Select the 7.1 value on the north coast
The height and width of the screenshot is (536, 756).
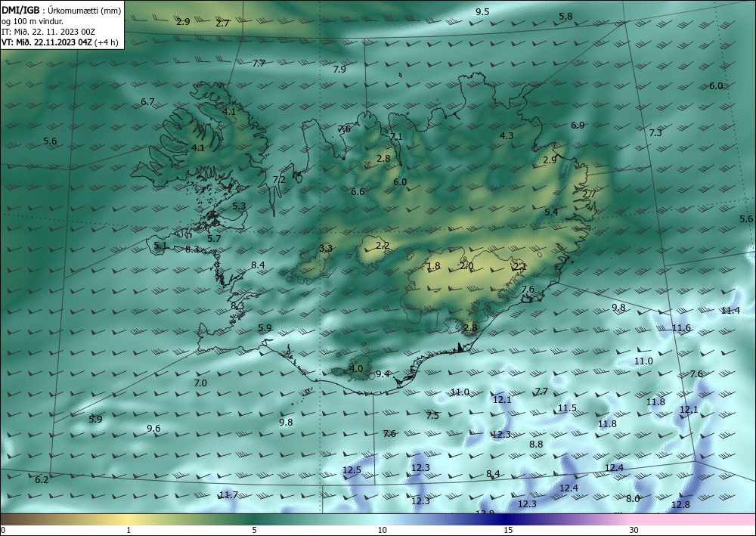(x=396, y=136)
